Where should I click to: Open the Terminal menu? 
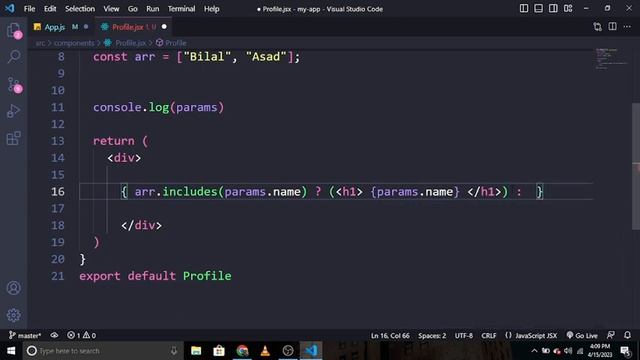(x=182, y=9)
